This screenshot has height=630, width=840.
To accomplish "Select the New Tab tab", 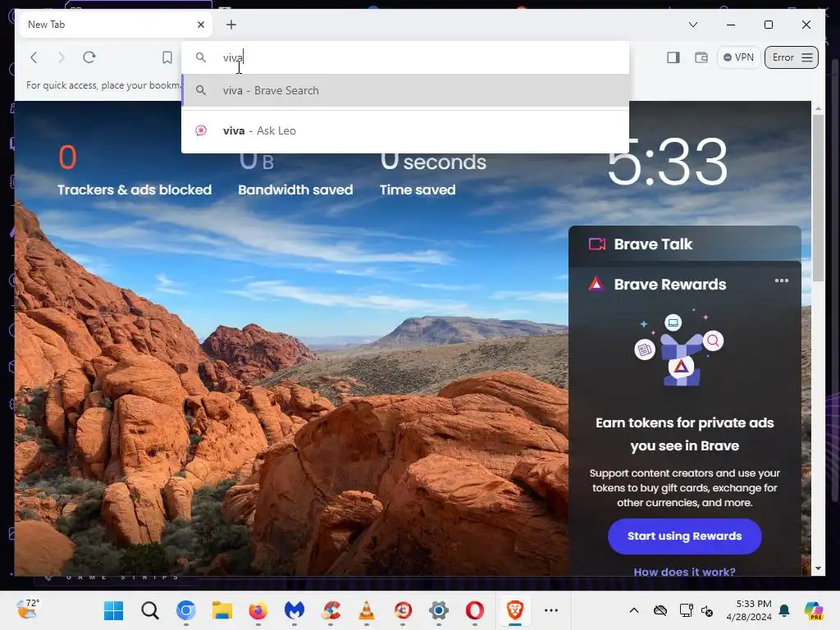I will [x=116, y=25].
